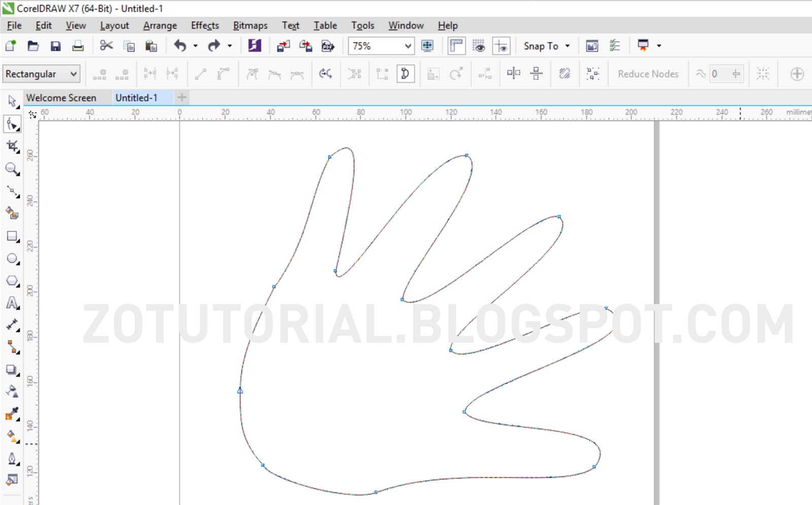
Task: Open the Effects menu
Action: pos(205,25)
